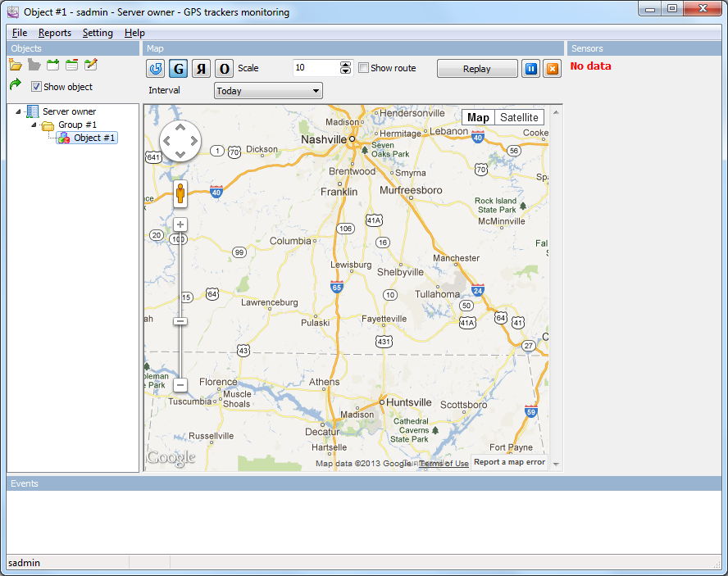728x576 pixels.
Task: Click the map panel scroll up arrow
Action: point(556,112)
